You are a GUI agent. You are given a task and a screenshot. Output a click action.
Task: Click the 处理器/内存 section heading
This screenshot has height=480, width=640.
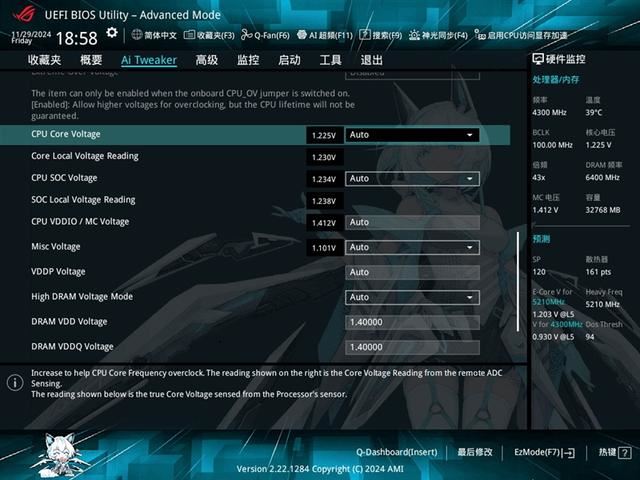[556, 80]
